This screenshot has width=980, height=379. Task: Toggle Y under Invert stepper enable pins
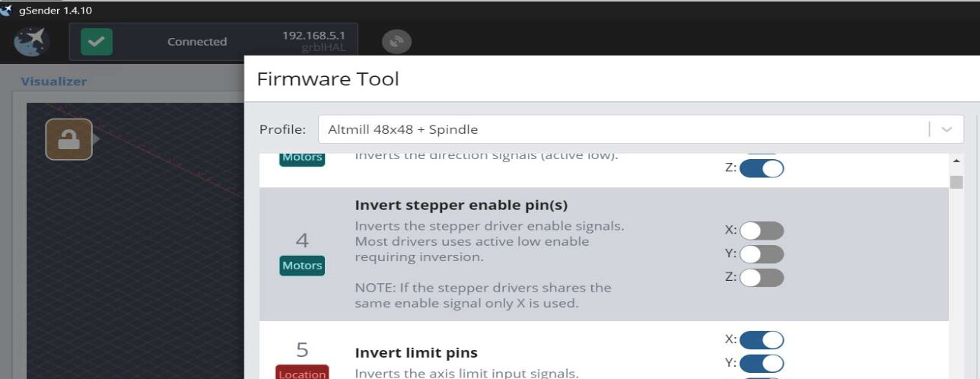click(x=762, y=254)
